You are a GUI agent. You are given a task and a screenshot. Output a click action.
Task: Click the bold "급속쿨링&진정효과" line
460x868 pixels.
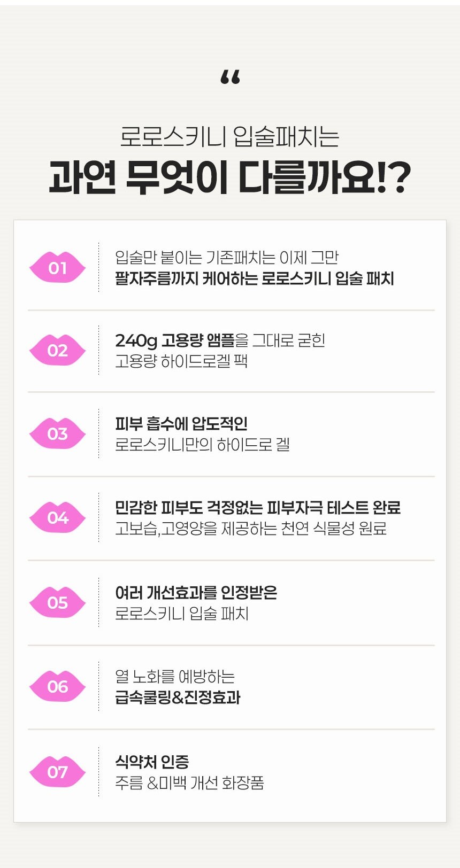pos(178,697)
